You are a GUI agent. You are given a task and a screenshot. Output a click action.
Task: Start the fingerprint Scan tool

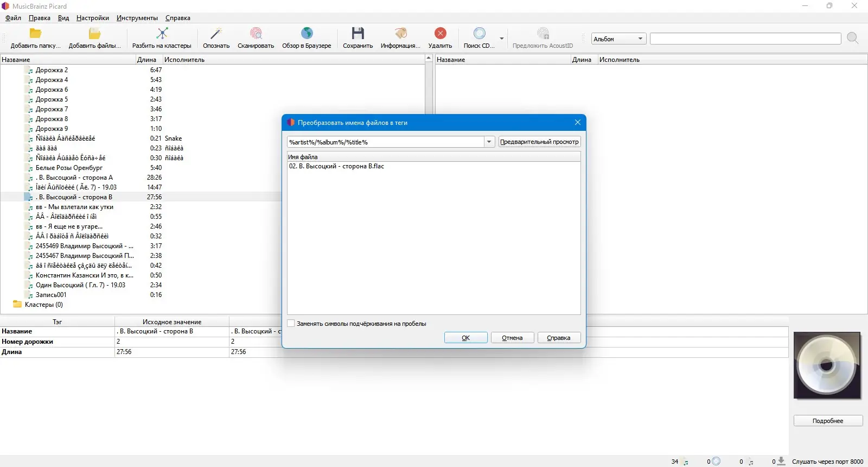tap(256, 34)
